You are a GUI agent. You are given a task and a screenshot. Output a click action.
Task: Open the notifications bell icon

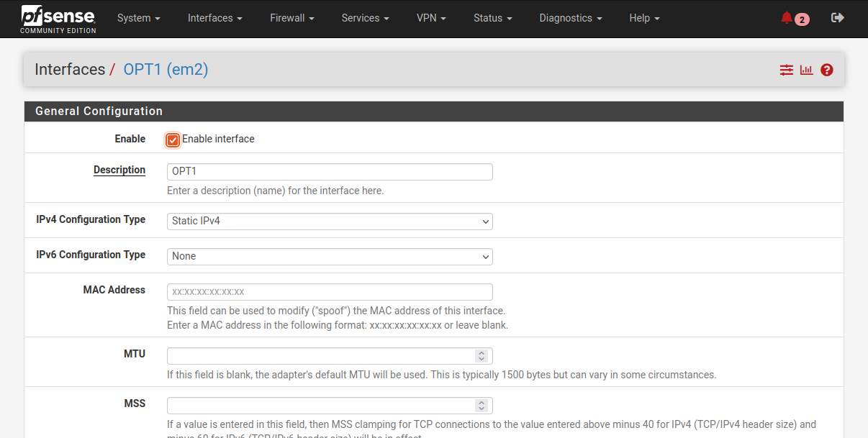[786, 18]
